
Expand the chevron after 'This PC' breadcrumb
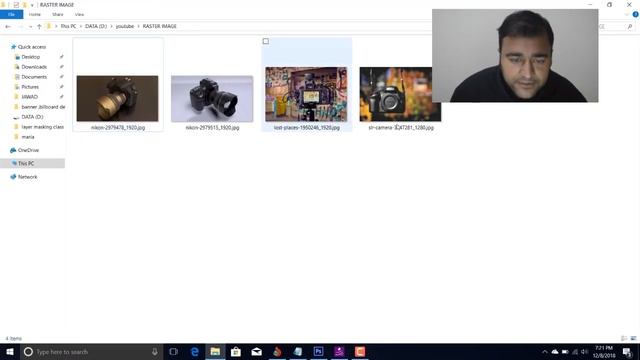(80, 26)
